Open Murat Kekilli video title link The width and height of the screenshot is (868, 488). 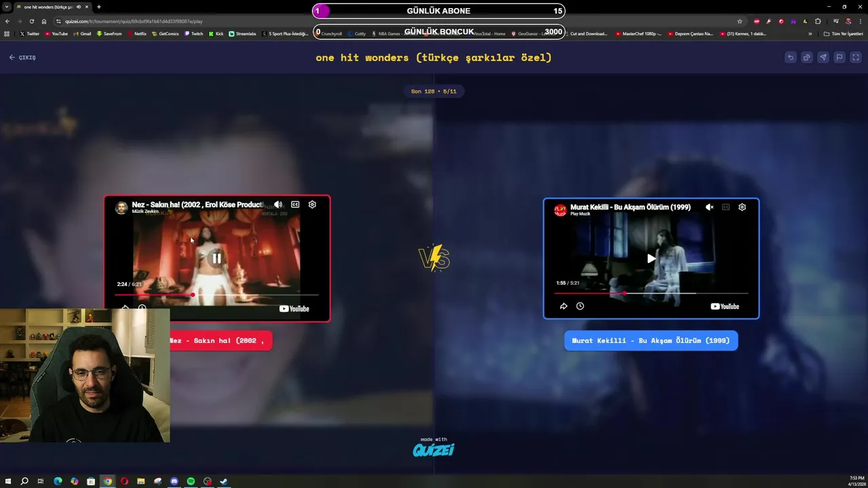pyautogui.click(x=630, y=207)
